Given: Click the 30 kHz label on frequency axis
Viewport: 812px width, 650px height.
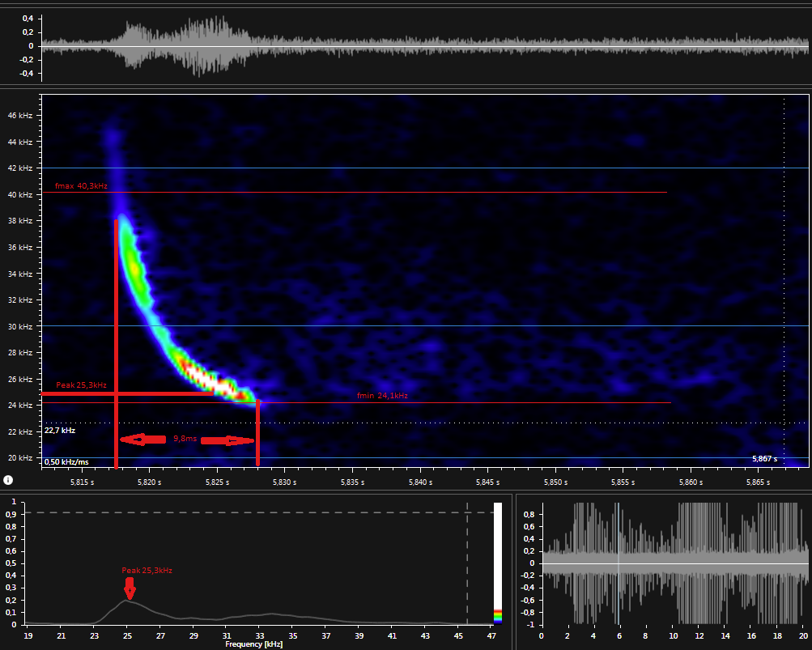Looking at the screenshot, I should pos(20,326).
